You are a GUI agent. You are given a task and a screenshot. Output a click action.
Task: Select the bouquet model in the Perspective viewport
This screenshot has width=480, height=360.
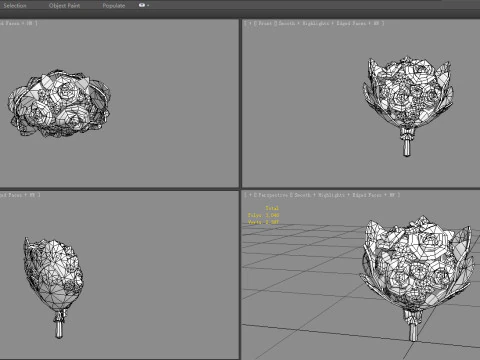(x=417, y=277)
